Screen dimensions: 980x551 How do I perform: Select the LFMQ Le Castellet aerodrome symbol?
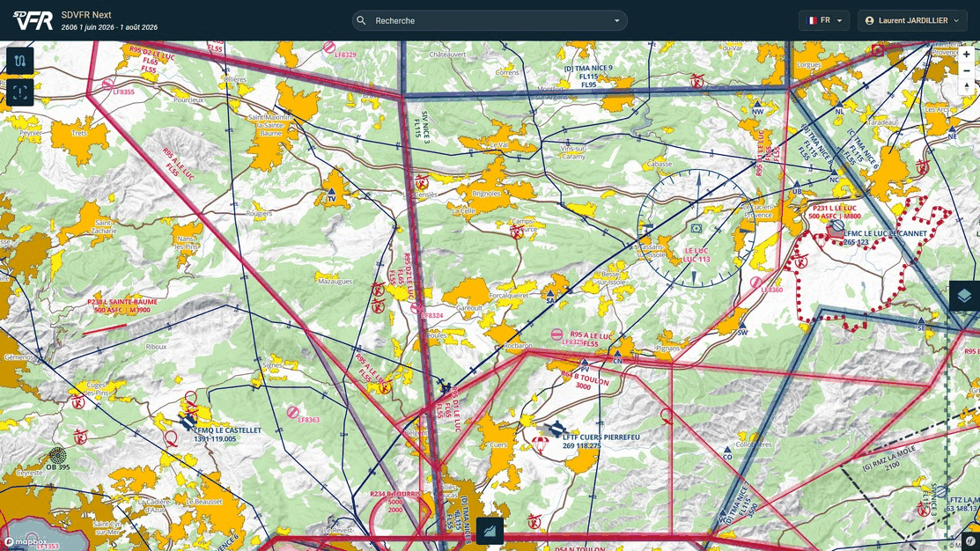click(x=188, y=421)
